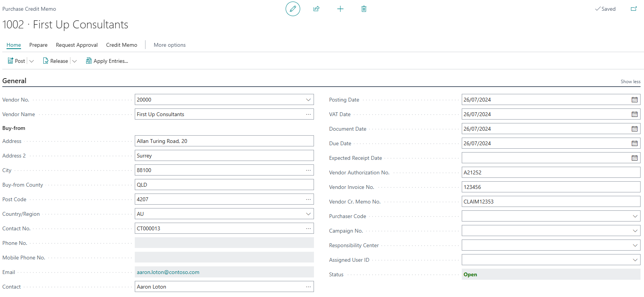Open Campaign No. dropdown
This screenshot has width=644, height=297.
(x=635, y=231)
